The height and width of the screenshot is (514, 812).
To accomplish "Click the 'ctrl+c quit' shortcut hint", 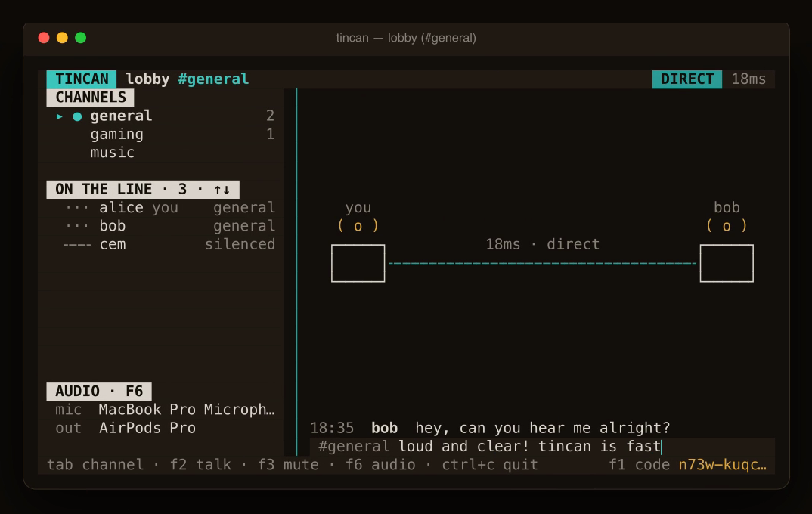I will coord(490,465).
